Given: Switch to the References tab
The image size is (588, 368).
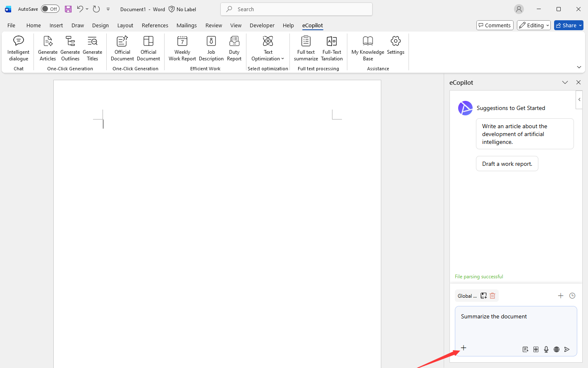Looking at the screenshot, I should [155, 25].
